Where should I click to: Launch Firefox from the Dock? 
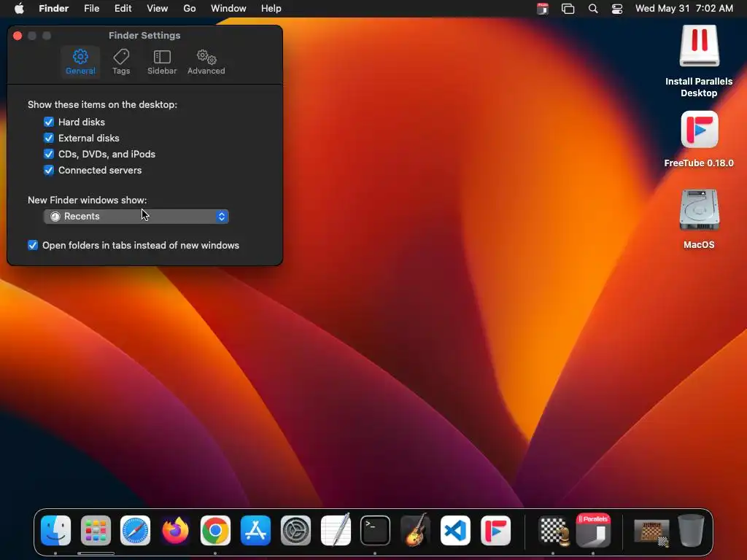(x=175, y=531)
